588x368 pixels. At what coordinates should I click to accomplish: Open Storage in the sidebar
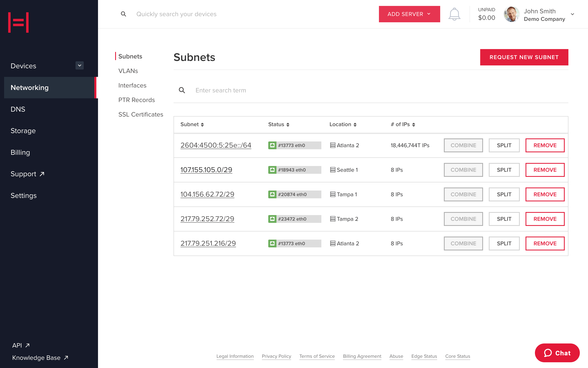23,131
